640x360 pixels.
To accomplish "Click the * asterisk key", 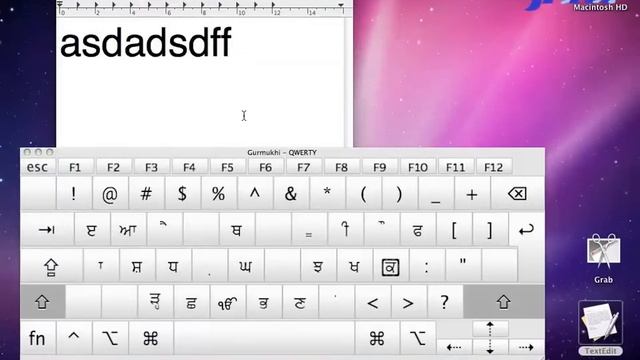I will [327, 194].
